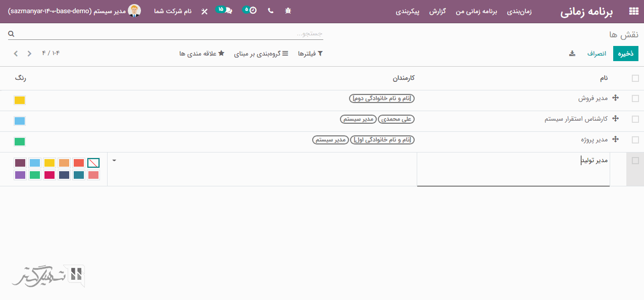Pick the yellow color swatch in new row
The image size is (644, 300).
point(49,163)
